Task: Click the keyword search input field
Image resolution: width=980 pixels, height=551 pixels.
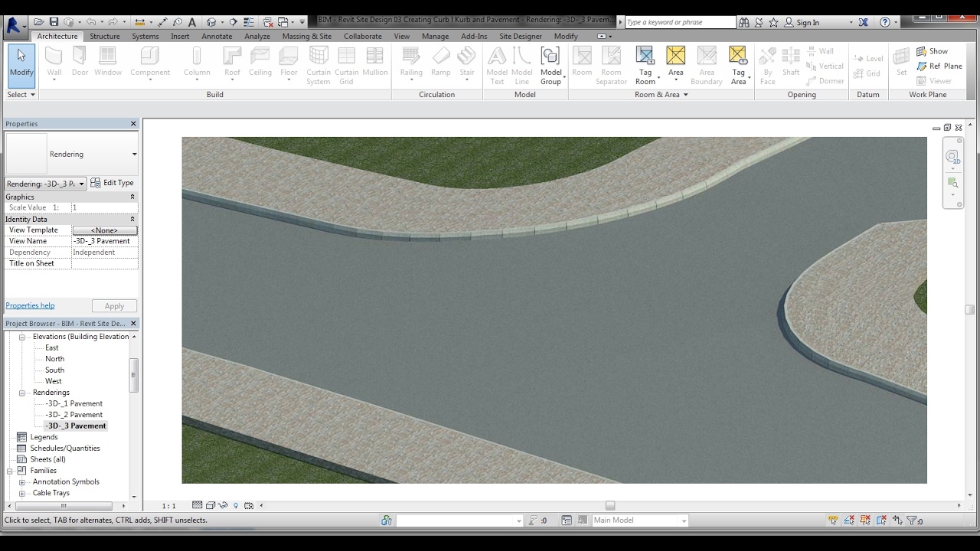Action: coord(680,22)
